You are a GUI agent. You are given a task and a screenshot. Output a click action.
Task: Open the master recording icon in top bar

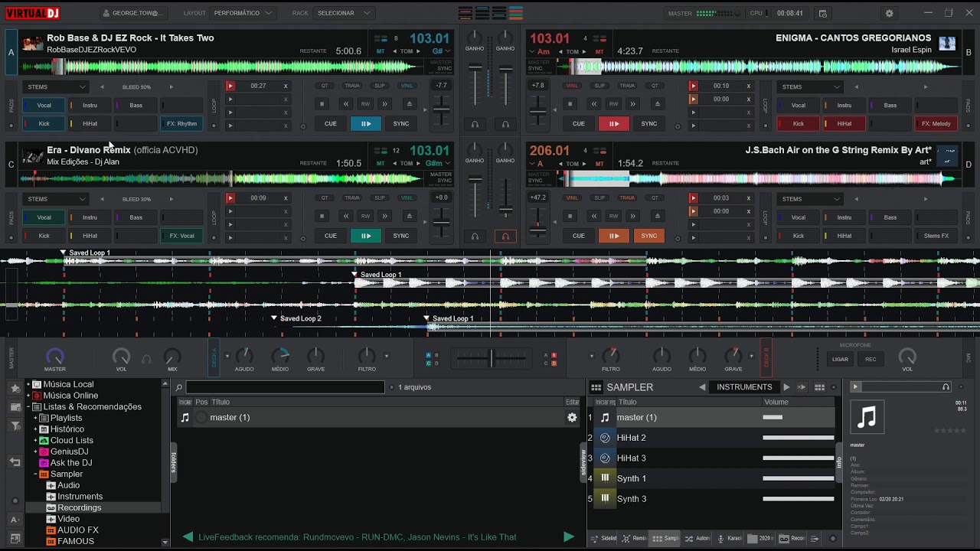pyautogui.click(x=822, y=13)
